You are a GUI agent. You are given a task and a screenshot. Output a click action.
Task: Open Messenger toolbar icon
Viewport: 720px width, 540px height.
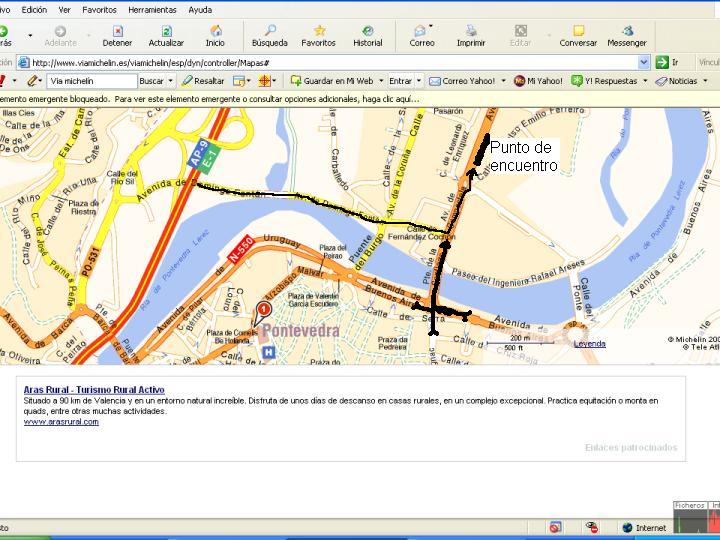pos(627,31)
